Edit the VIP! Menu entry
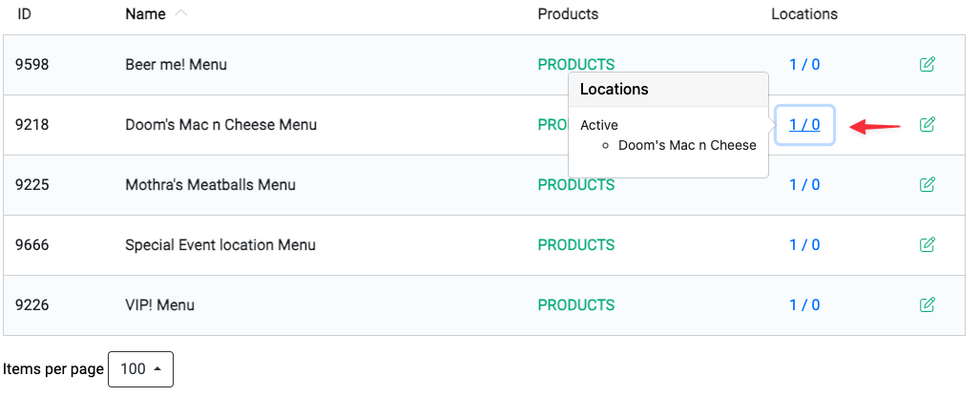The width and height of the screenshot is (980, 397). (928, 304)
